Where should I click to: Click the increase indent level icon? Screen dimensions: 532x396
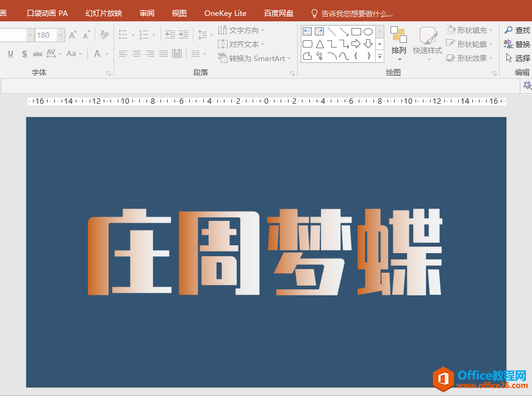coord(184,35)
